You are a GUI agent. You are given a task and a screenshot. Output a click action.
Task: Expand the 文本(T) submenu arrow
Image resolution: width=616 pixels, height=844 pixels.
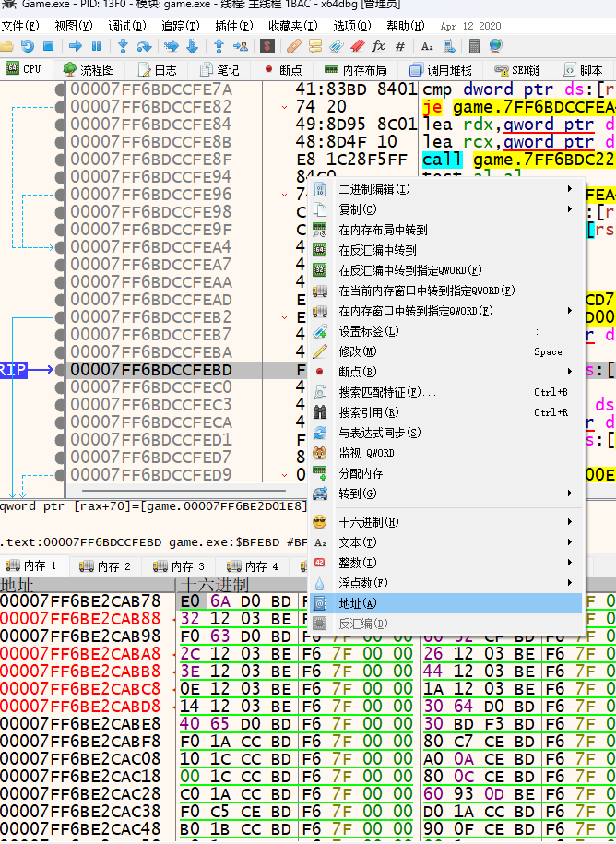point(570,542)
